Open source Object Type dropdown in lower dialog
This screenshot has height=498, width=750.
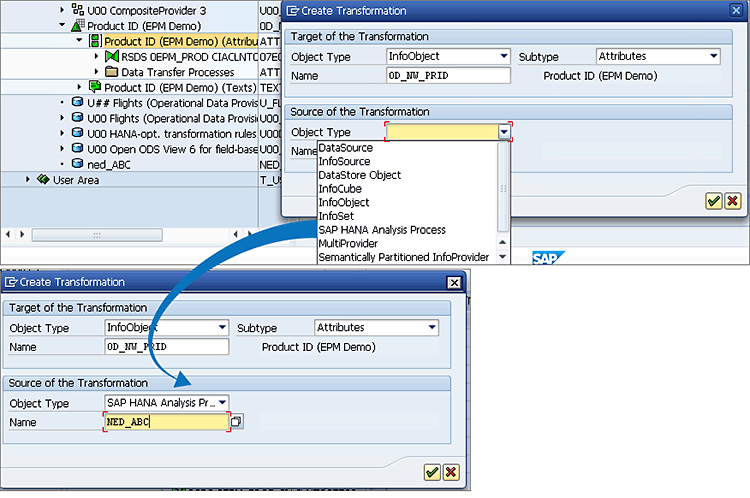point(222,402)
